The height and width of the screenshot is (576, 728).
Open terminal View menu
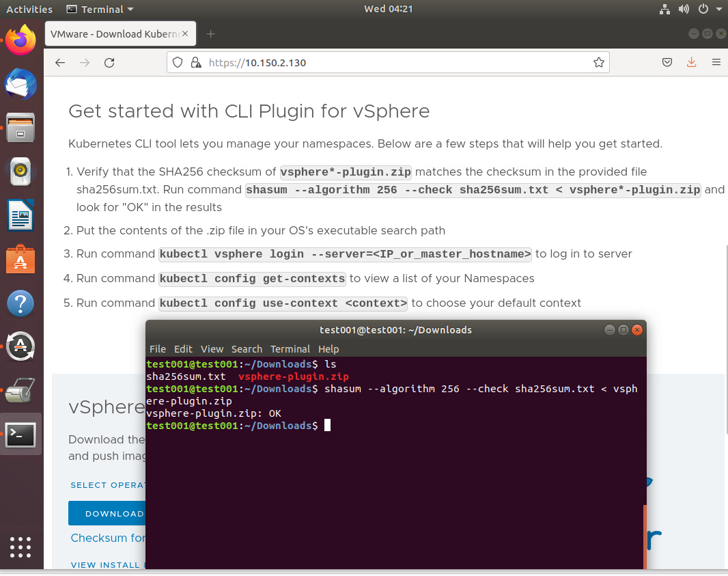(x=212, y=349)
